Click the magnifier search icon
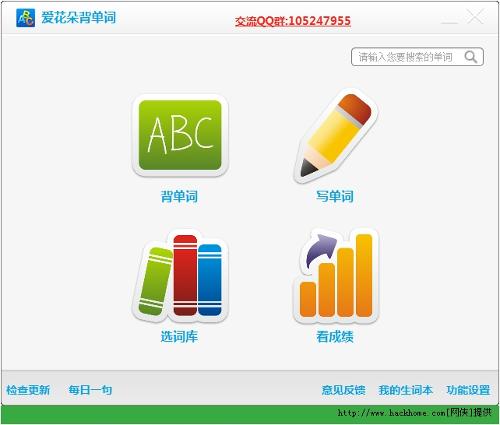Screen dimensions: 500x425 tap(471, 57)
